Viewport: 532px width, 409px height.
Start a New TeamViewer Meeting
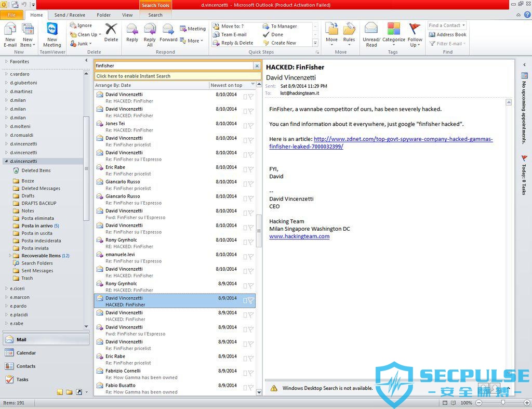(x=52, y=35)
